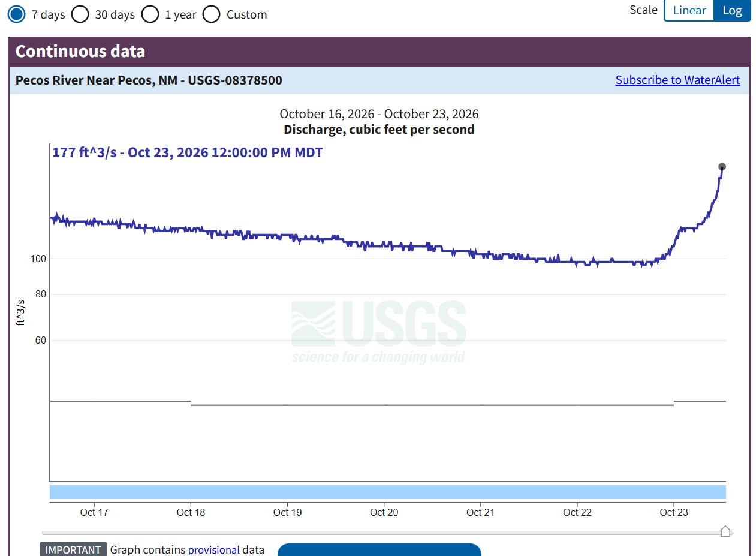
Task: Click the blue button below the graph
Action: click(x=379, y=549)
